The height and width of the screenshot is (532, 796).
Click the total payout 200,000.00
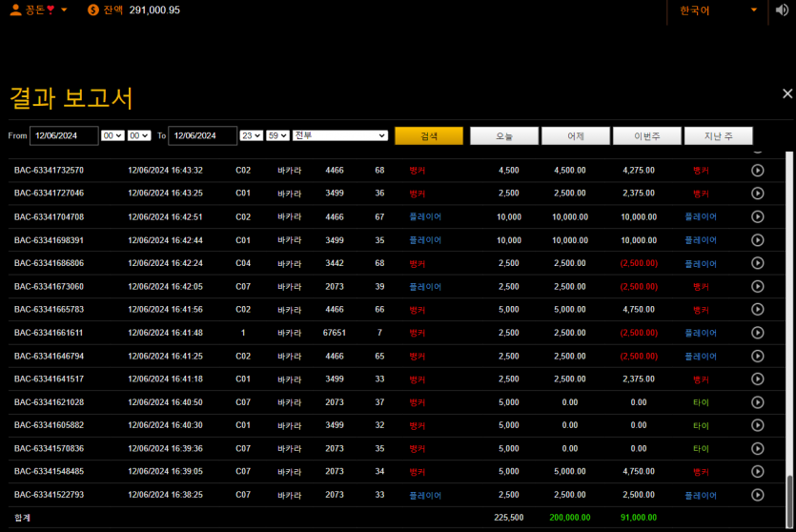569,518
